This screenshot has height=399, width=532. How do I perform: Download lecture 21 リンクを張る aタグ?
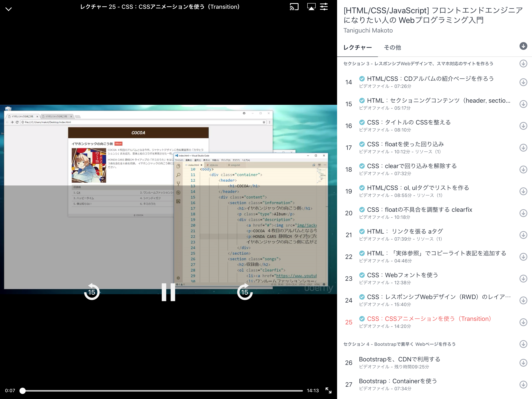[x=523, y=235]
